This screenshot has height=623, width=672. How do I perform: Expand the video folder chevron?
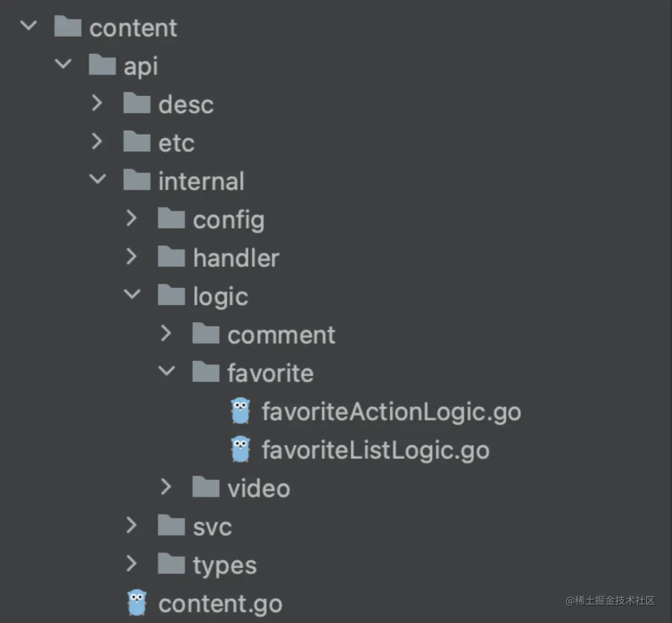166,487
